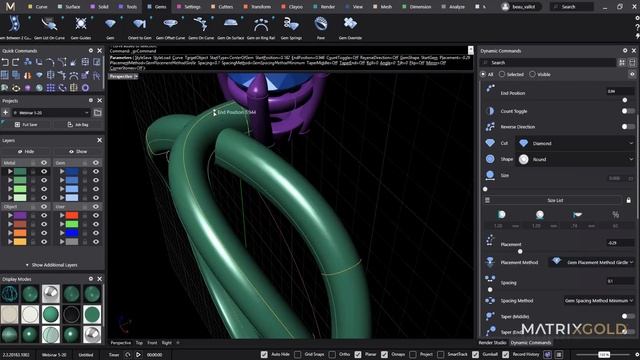Toggle visibility of the Gem layer group
The height and width of the screenshot is (360, 640).
coord(96,163)
